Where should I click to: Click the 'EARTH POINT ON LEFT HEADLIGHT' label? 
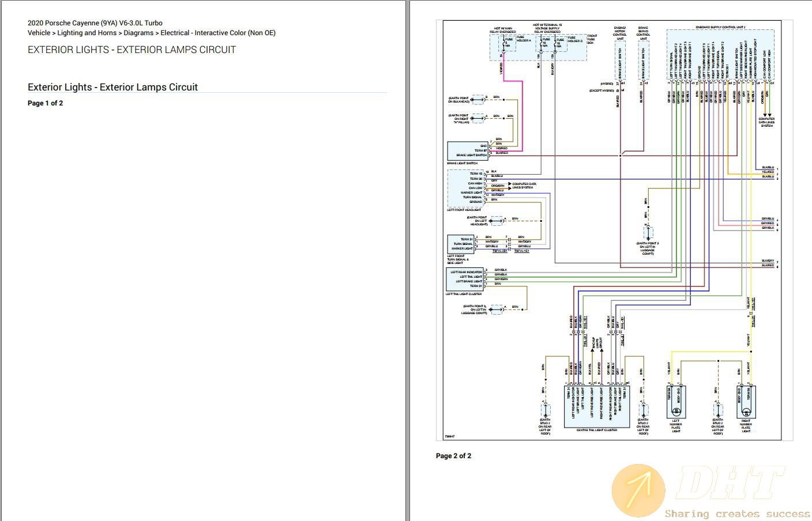click(x=477, y=221)
